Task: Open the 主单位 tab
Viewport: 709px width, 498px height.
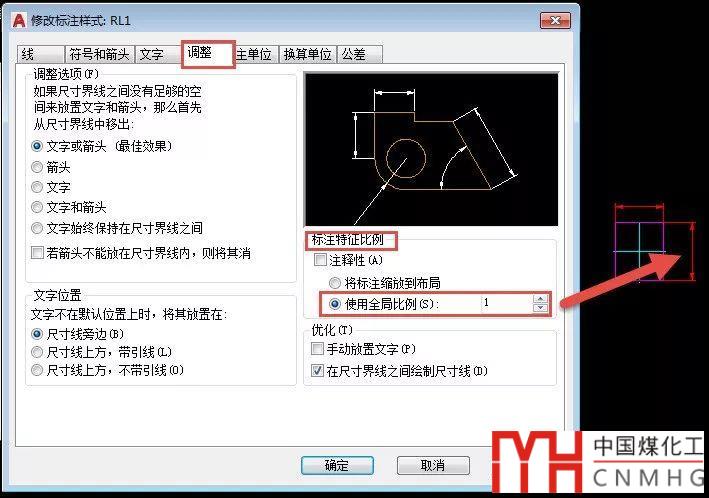Action: [254, 54]
